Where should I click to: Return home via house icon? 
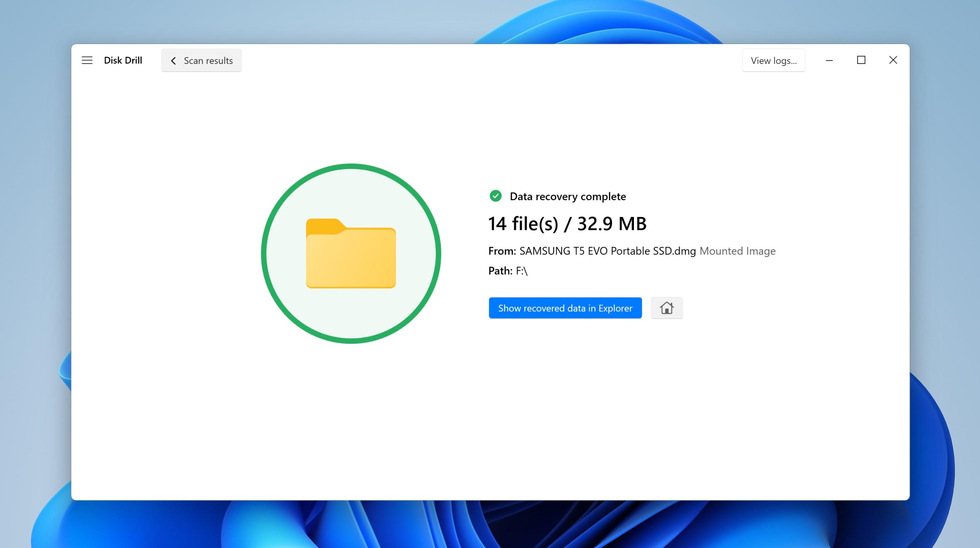(x=666, y=308)
